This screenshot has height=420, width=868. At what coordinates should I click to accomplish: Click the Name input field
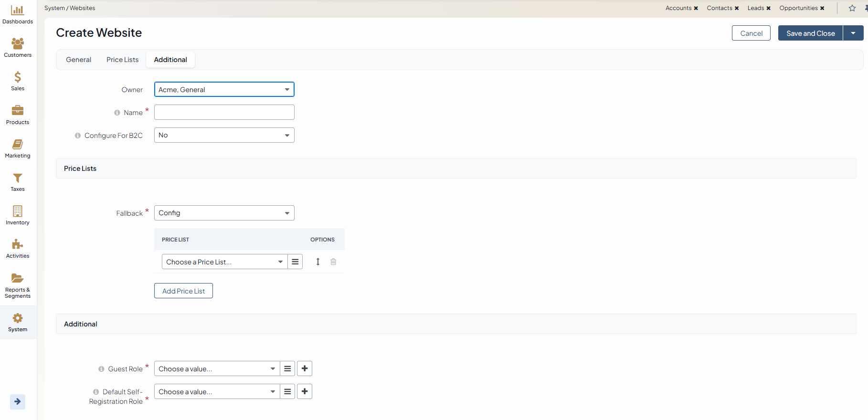click(224, 112)
